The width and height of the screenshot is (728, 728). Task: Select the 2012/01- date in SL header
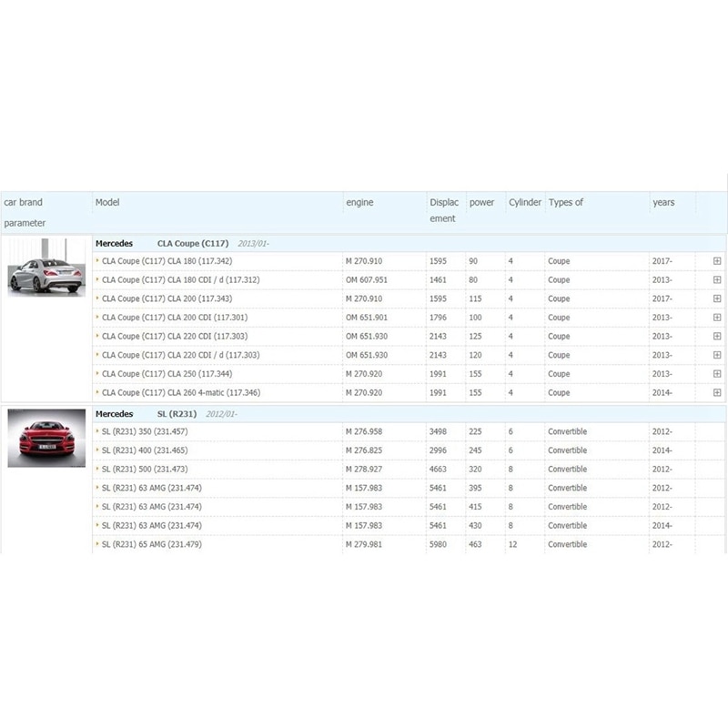[221, 414]
